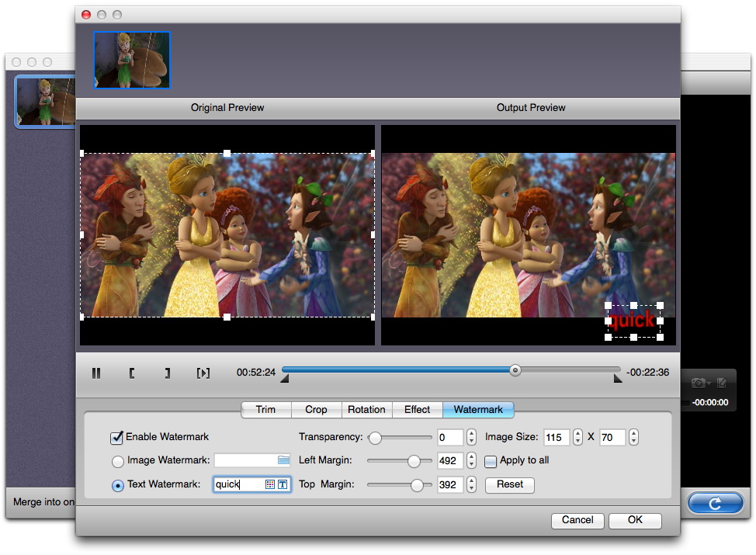Click the Output Preview heading
Viewport: 756px width, 555px height.
pos(531,108)
